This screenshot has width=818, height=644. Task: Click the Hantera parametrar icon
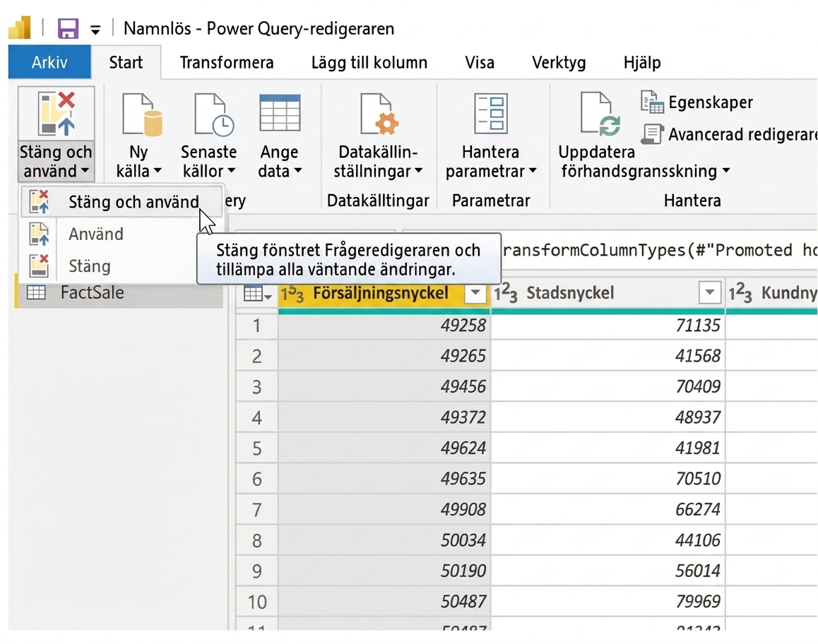[x=490, y=114]
